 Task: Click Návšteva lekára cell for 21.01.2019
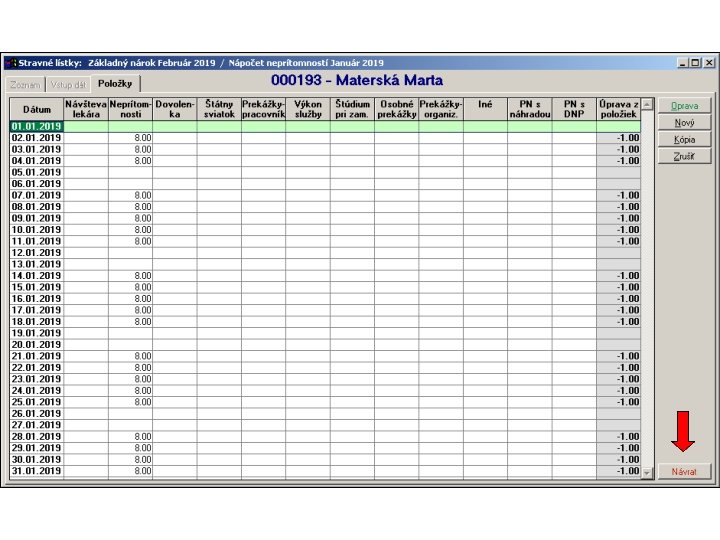point(86,356)
